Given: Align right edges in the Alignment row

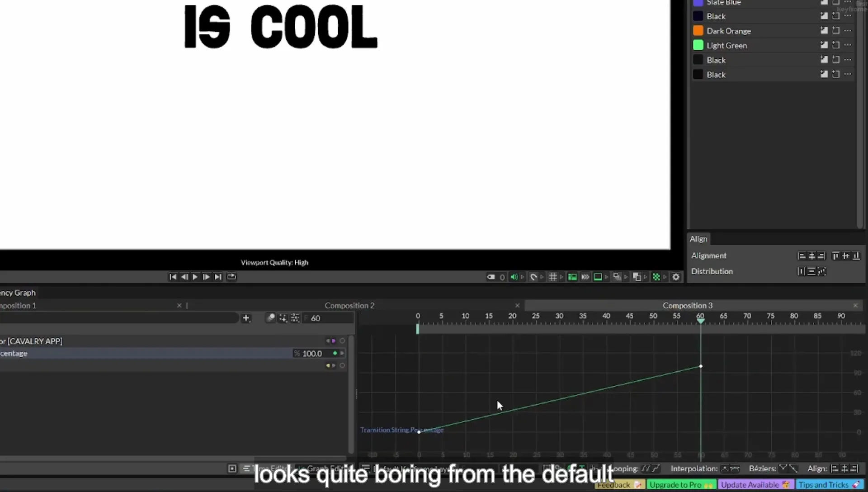Looking at the screenshot, I should [821, 256].
